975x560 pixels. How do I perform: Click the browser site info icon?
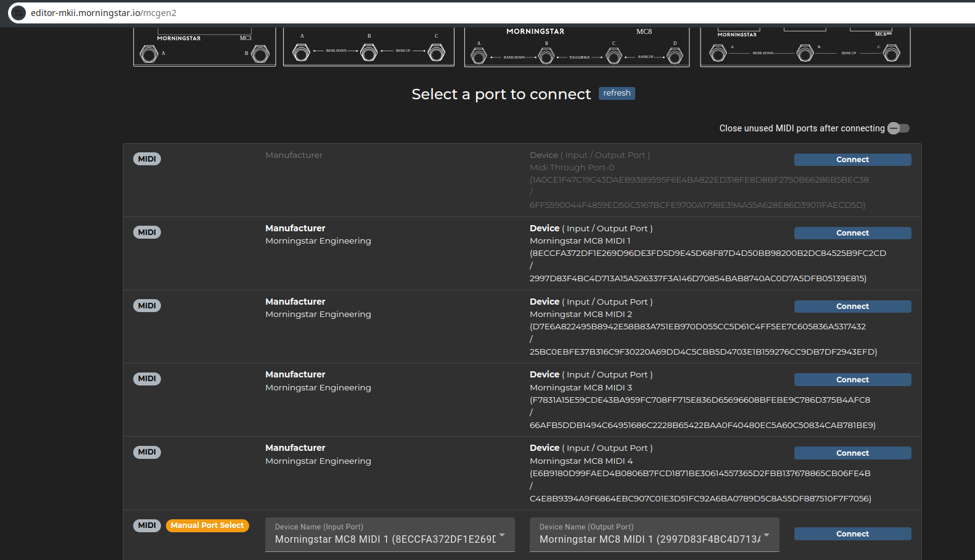tap(19, 13)
